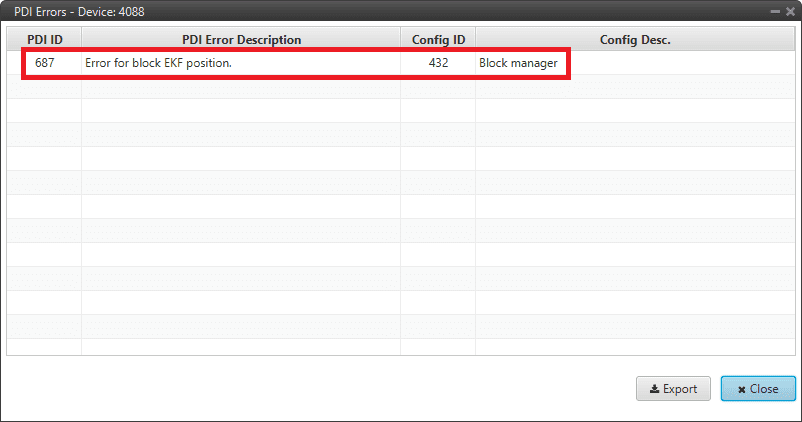
Task: Click the Config Desc. column header
Action: pos(634,40)
